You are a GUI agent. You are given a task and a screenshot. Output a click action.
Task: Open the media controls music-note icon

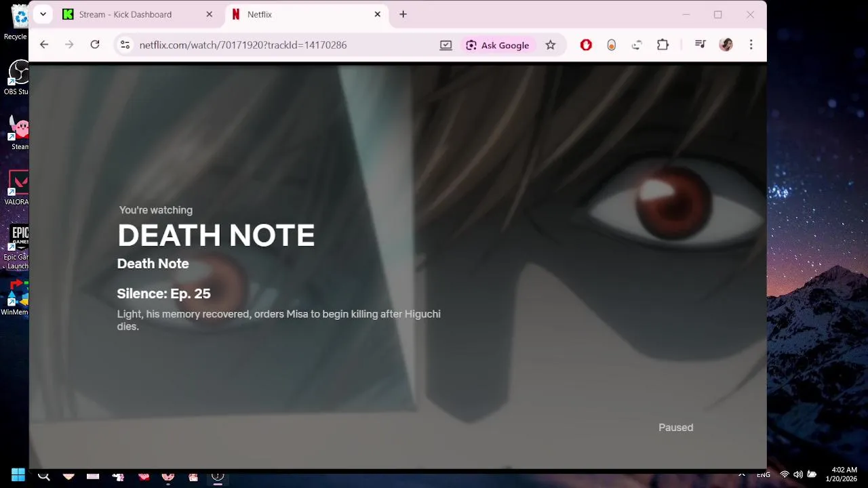[701, 45]
